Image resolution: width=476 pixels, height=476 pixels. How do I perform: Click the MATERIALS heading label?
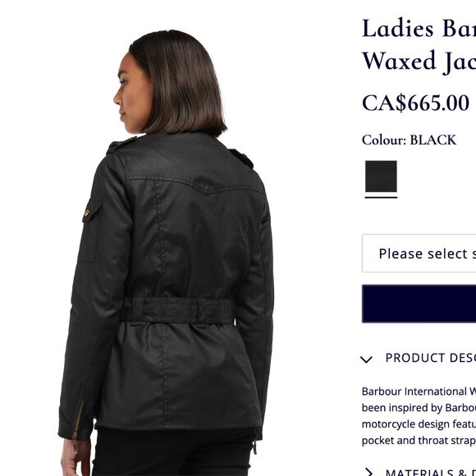coord(431,473)
